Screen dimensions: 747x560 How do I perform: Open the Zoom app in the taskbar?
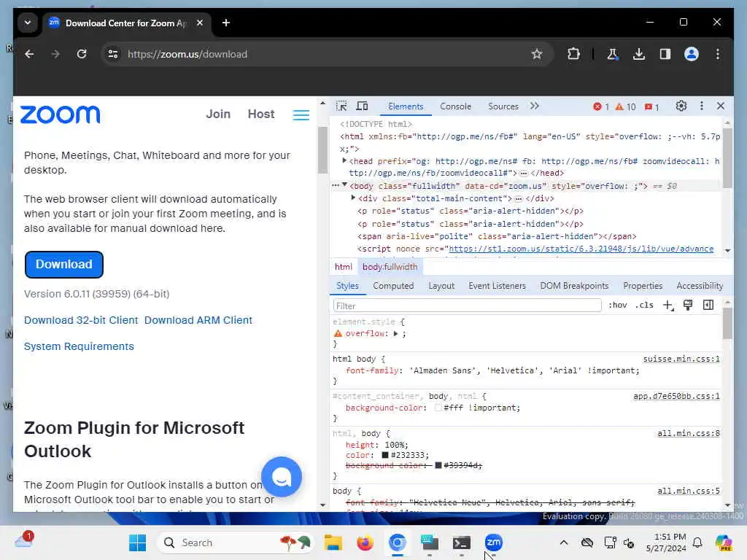[x=494, y=542]
